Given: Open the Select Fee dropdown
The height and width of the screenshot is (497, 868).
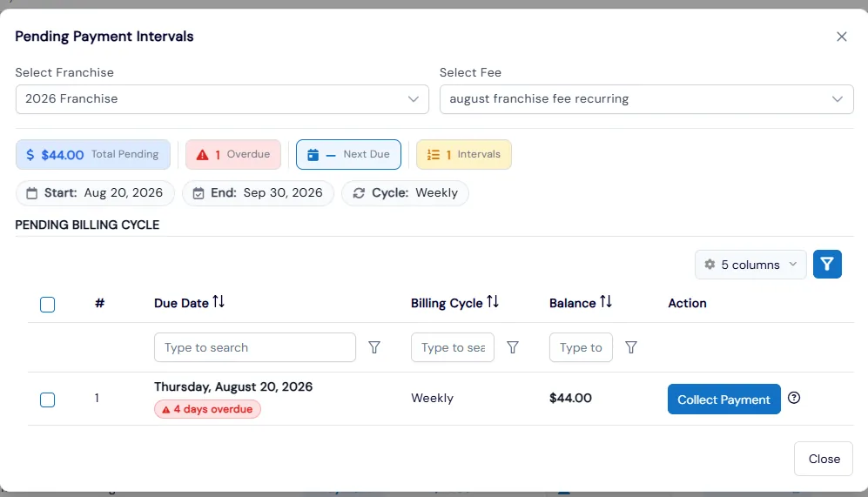Looking at the screenshot, I should click(646, 99).
